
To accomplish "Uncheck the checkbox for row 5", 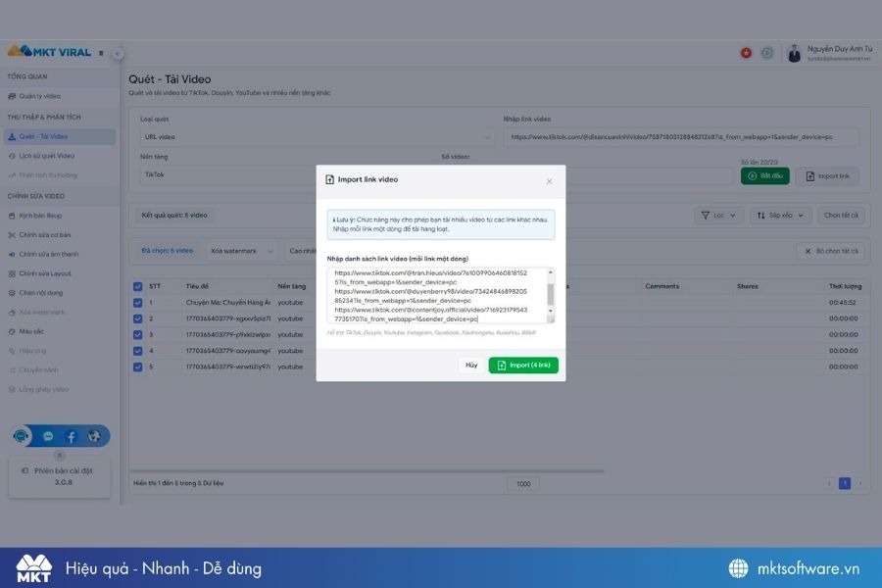I will 137,367.
